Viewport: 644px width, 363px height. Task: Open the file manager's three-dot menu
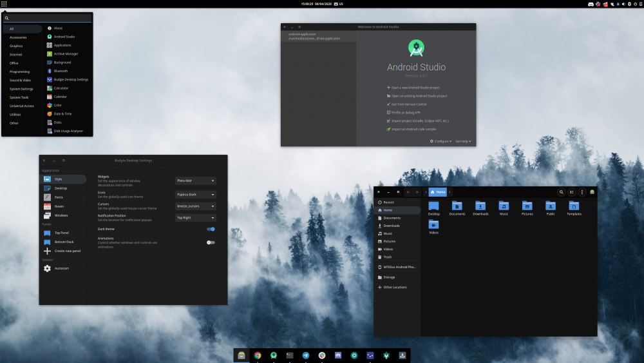(582, 192)
